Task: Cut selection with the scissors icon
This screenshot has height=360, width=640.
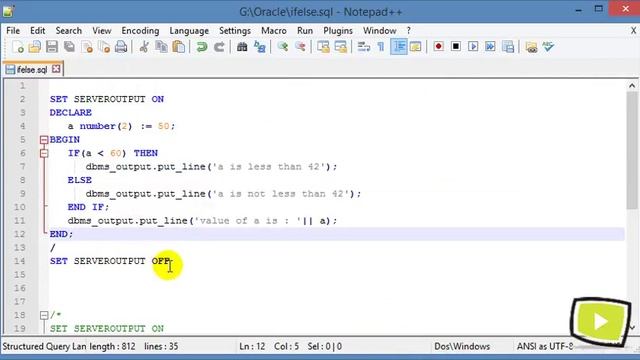Action: (144, 47)
